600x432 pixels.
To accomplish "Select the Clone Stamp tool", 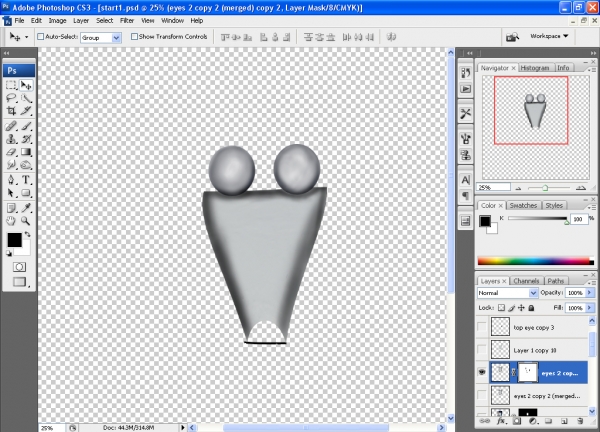I will coord(11,139).
